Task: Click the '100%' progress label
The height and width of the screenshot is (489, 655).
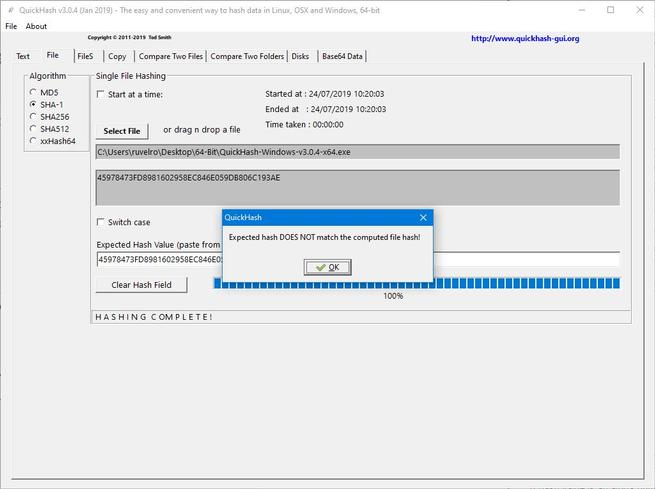Action: [393, 296]
